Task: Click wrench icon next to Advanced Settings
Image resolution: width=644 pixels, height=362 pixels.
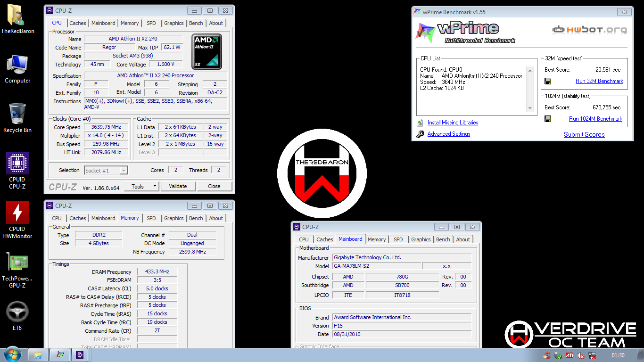Action: point(420,134)
